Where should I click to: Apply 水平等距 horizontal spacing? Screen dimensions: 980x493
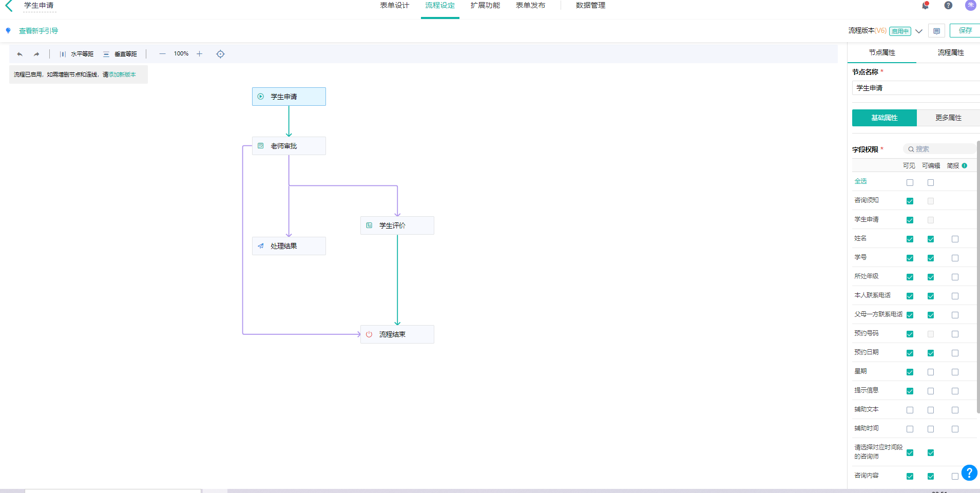click(x=76, y=54)
